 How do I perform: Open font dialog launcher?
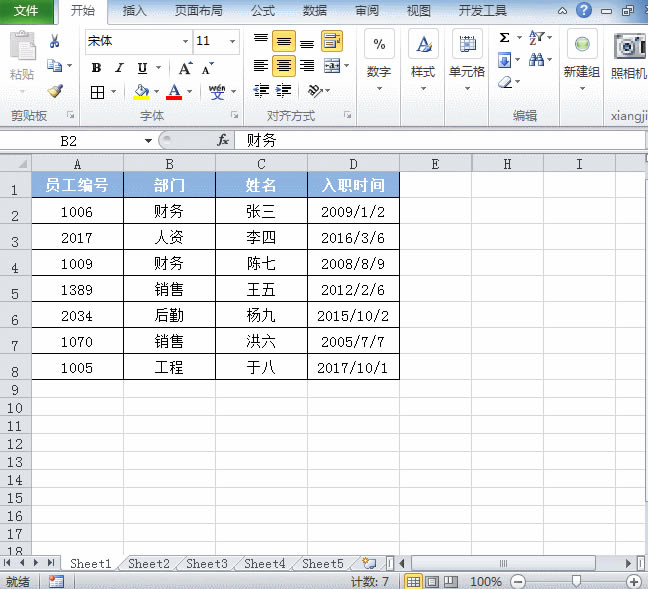coord(234,115)
